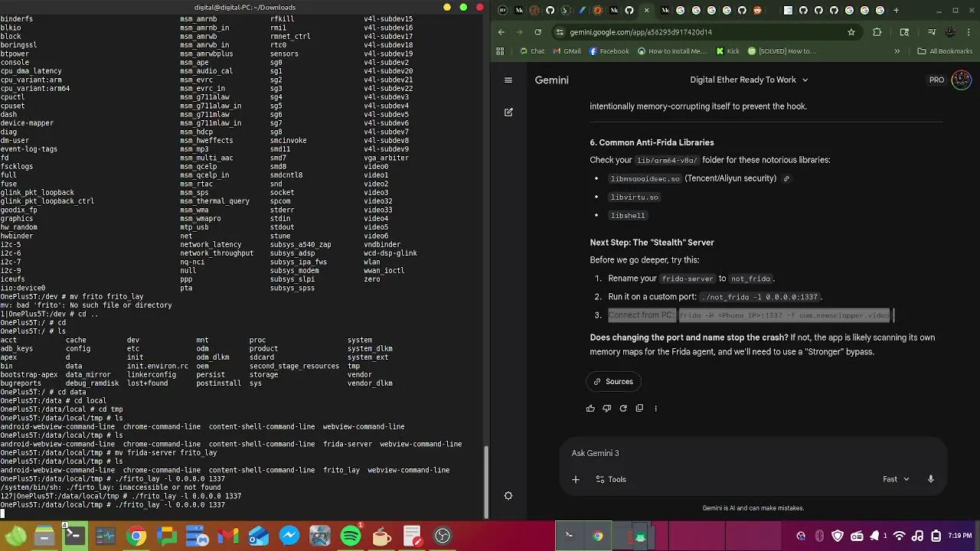980x551 pixels.
Task: Open more options for Gemini response
Action: click(x=655, y=408)
